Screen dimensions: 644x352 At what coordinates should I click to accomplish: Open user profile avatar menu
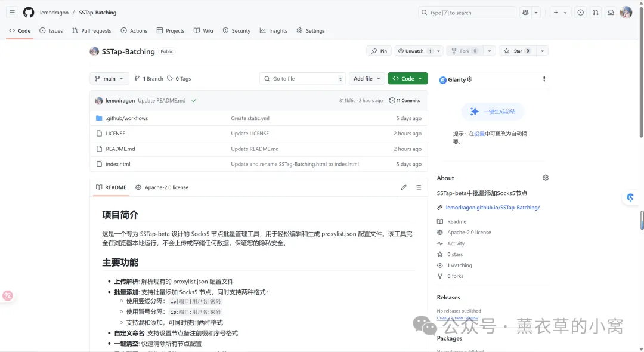point(626,13)
